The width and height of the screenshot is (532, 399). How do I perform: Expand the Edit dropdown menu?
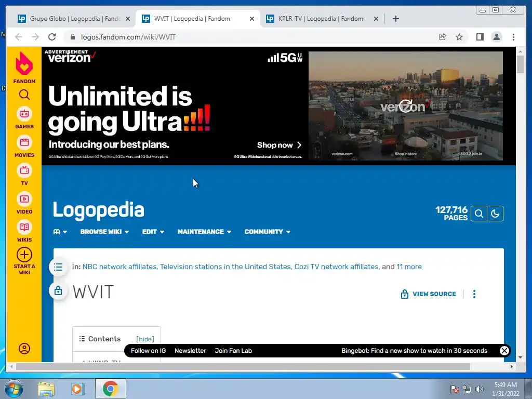point(153,232)
